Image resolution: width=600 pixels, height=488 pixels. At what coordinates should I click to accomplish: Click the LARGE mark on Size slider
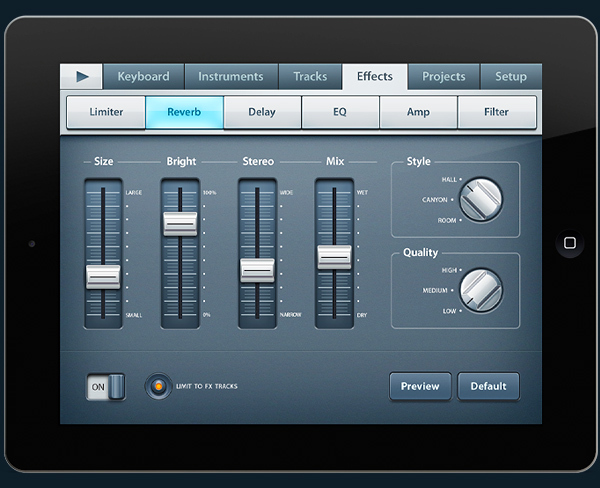pos(134,193)
